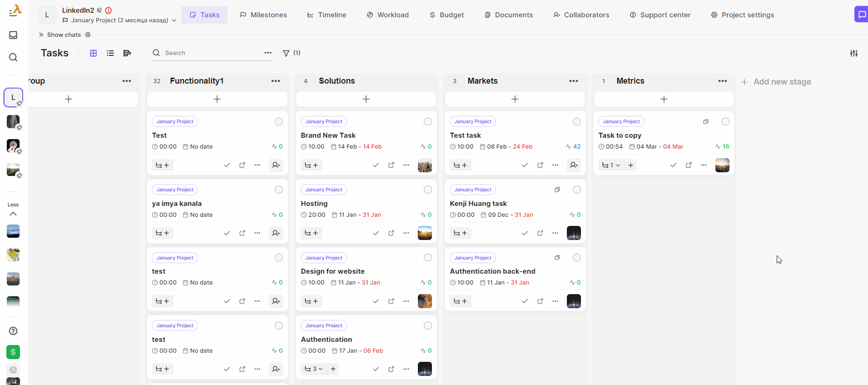Toggle completion circle for Task to copy

[x=725, y=121]
